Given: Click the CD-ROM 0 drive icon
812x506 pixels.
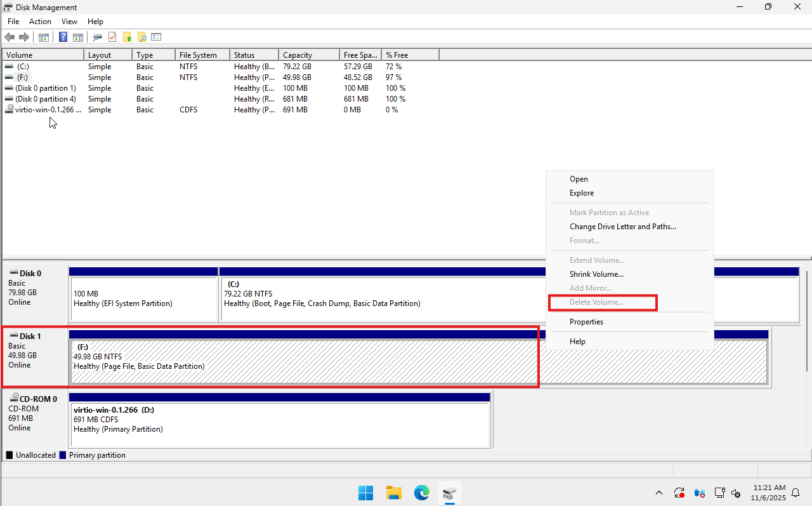Looking at the screenshot, I should tap(14, 396).
